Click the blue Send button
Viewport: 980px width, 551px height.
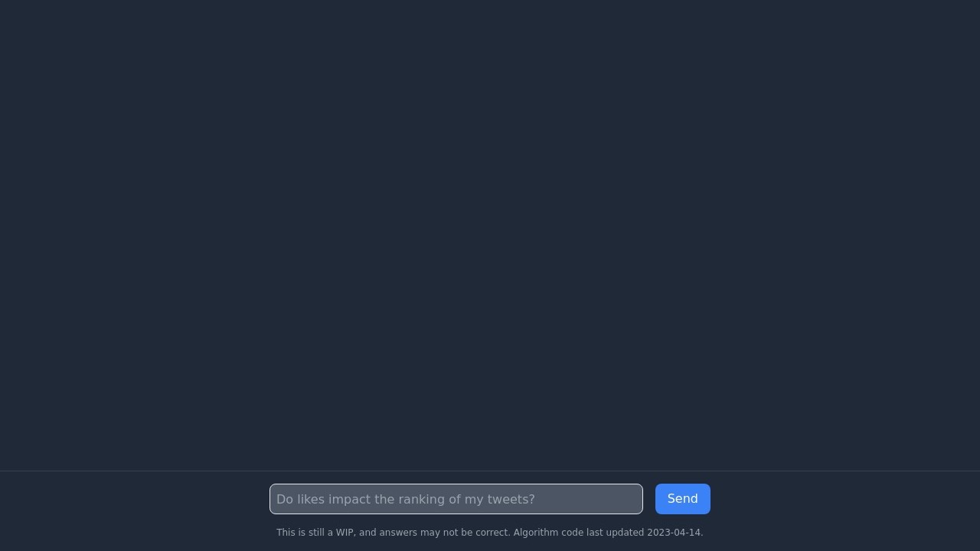(682, 499)
